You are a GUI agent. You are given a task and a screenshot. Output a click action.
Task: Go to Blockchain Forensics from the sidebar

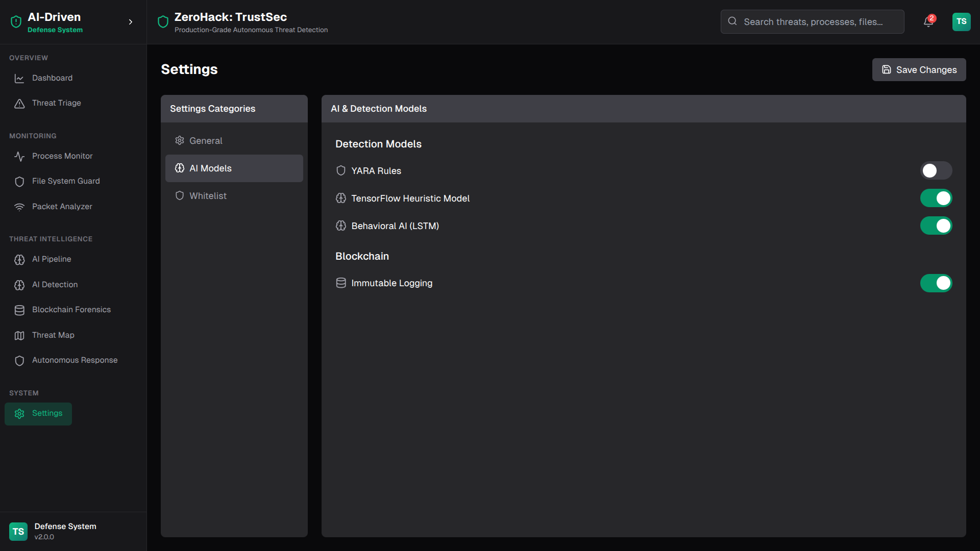pos(71,310)
